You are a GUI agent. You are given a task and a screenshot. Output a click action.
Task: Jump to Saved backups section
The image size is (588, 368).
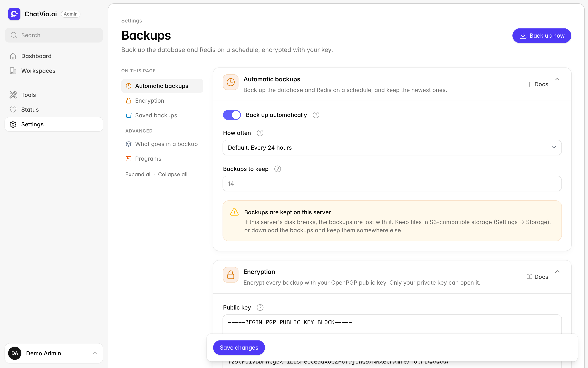tap(162, 115)
